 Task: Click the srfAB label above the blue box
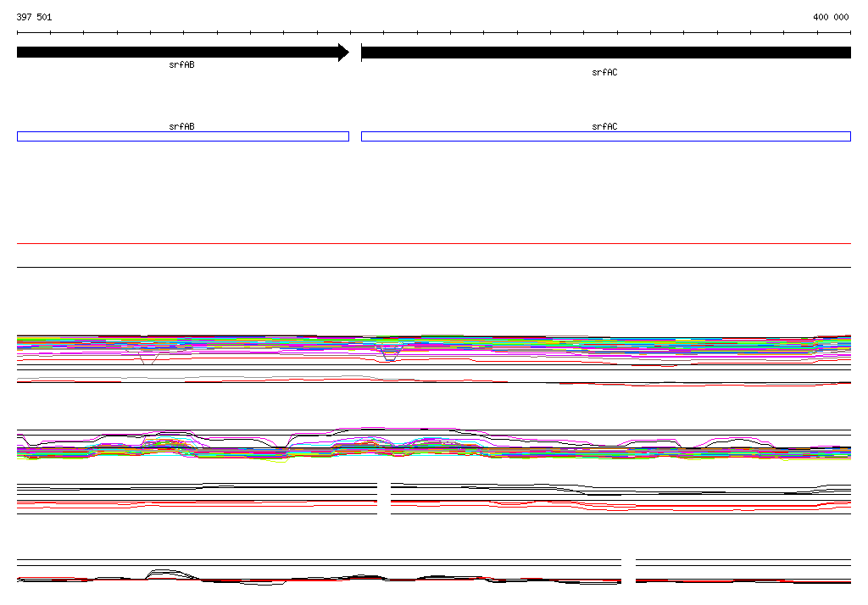click(x=181, y=126)
